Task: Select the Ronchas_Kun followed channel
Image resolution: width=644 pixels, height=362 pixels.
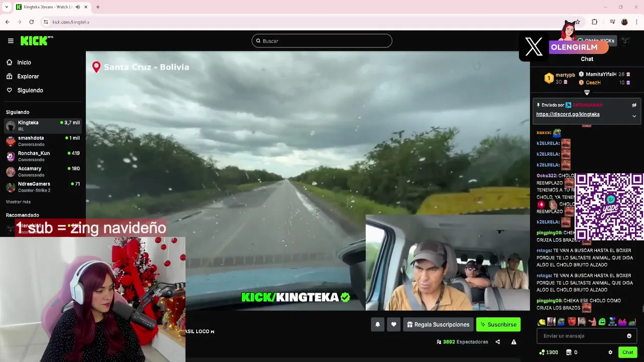Action: tap(43, 156)
